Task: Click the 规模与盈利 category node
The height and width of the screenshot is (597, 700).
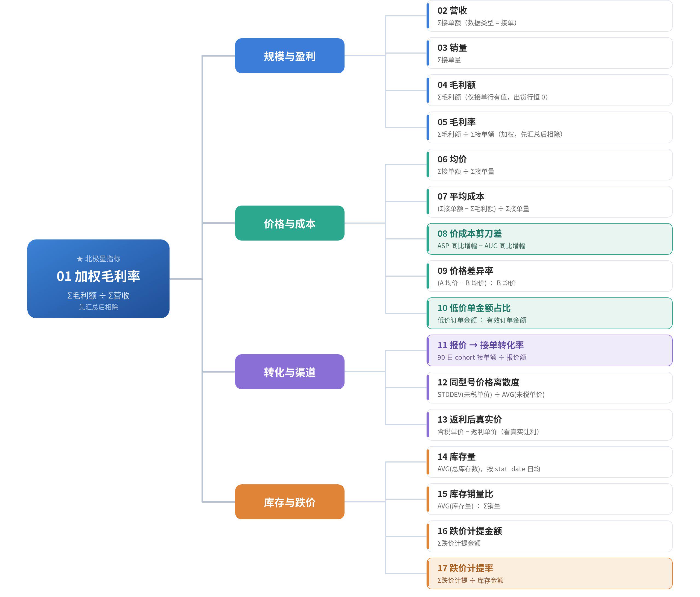Action: 290,56
